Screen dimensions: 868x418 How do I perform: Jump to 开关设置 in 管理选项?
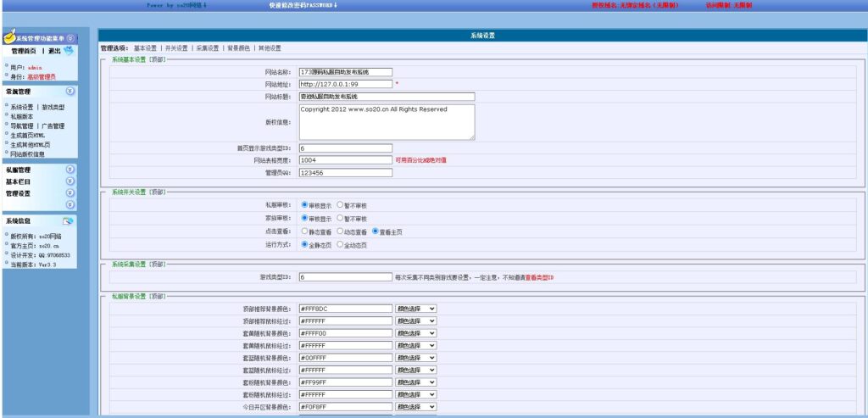click(x=175, y=48)
